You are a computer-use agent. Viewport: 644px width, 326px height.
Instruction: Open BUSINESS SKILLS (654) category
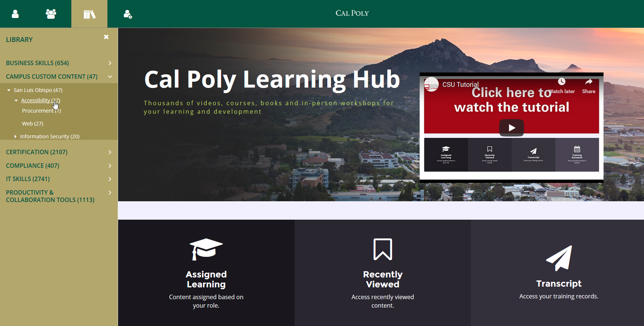click(38, 63)
